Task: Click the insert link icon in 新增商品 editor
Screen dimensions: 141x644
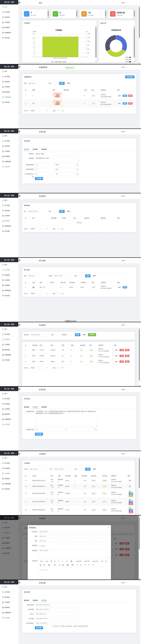Action: (x=59, y=565)
